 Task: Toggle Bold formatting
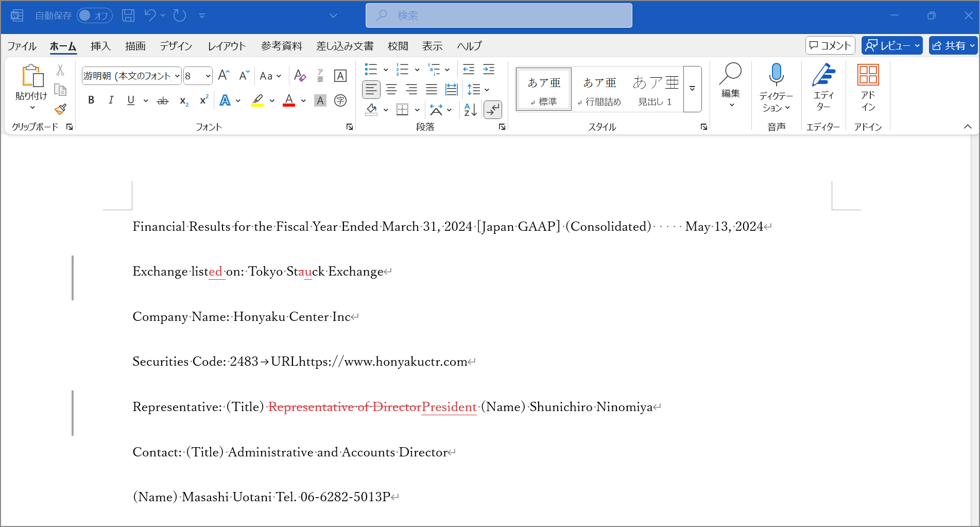click(91, 100)
